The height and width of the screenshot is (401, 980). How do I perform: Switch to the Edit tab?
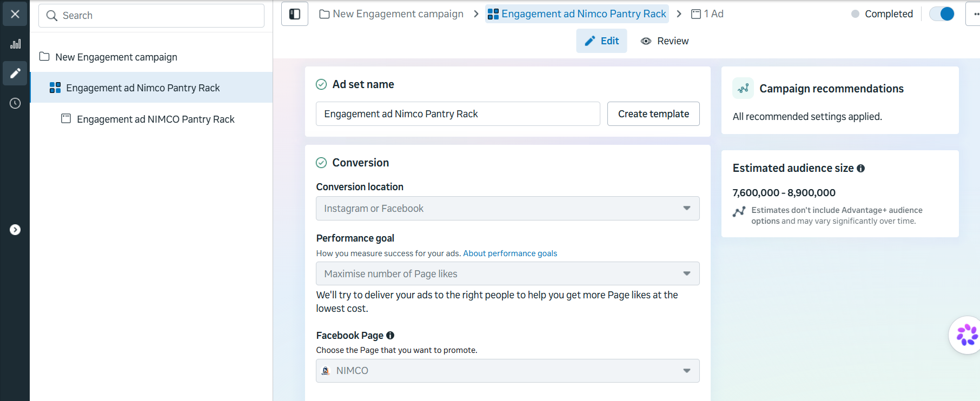601,41
